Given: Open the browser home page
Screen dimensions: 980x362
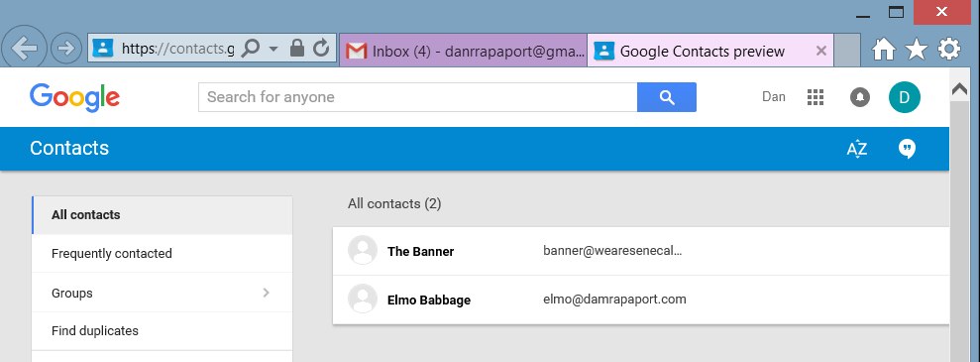Looking at the screenshot, I should click(883, 49).
